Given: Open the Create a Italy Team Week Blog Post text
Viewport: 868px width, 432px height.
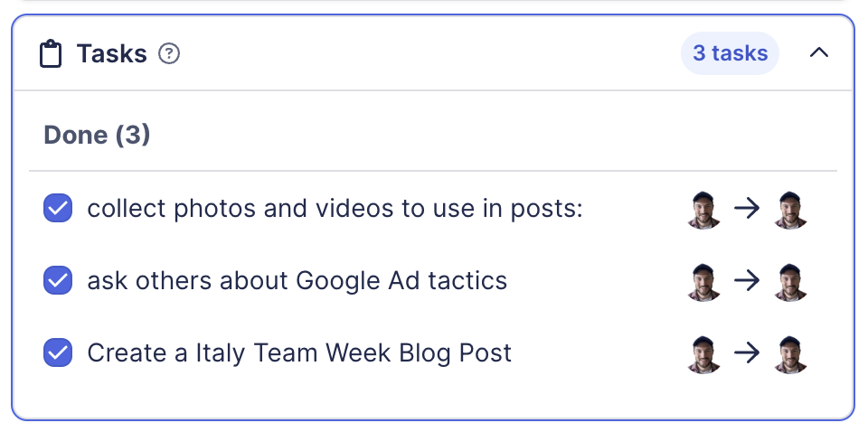Looking at the screenshot, I should pos(299,352).
